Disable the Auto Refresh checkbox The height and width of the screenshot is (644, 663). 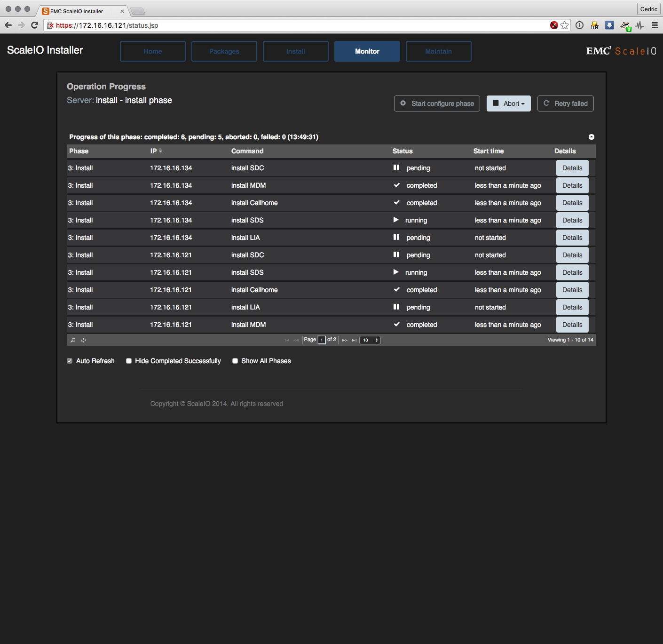(70, 361)
